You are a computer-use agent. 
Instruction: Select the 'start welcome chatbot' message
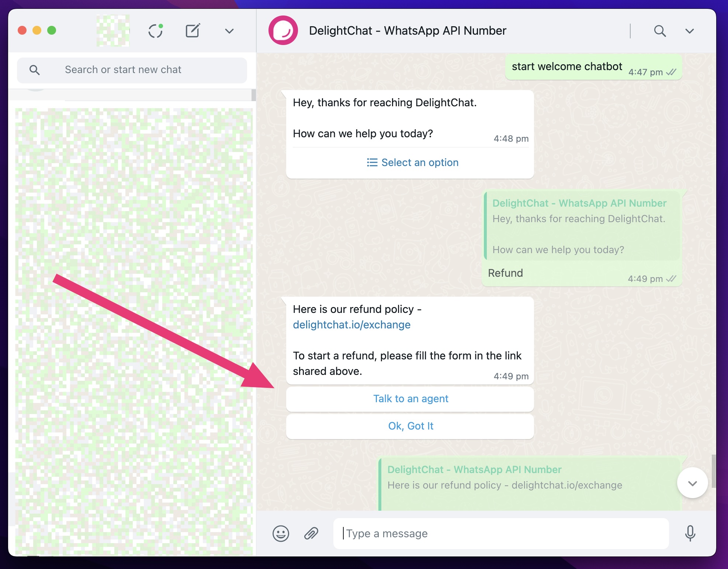pyautogui.click(x=593, y=67)
